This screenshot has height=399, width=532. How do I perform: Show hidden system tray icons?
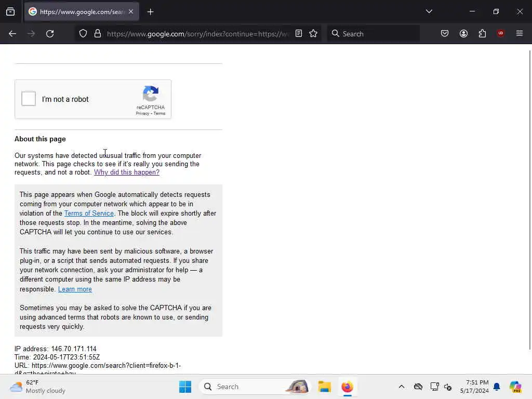[x=402, y=387]
